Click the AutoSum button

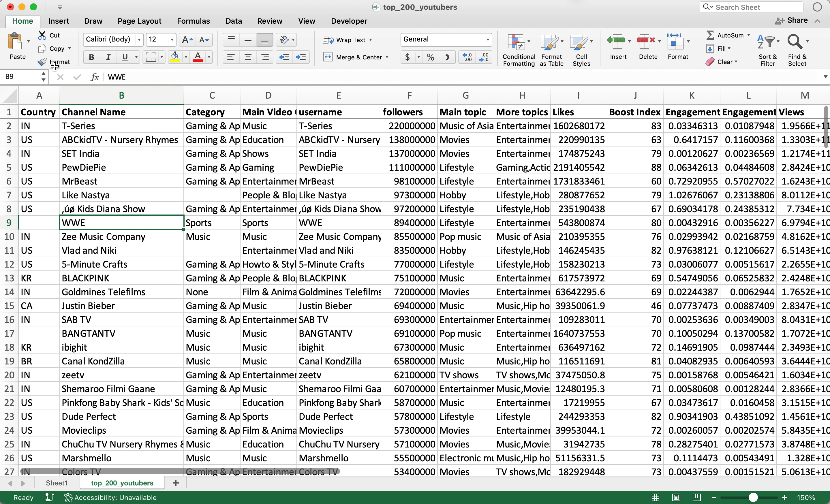coord(725,35)
